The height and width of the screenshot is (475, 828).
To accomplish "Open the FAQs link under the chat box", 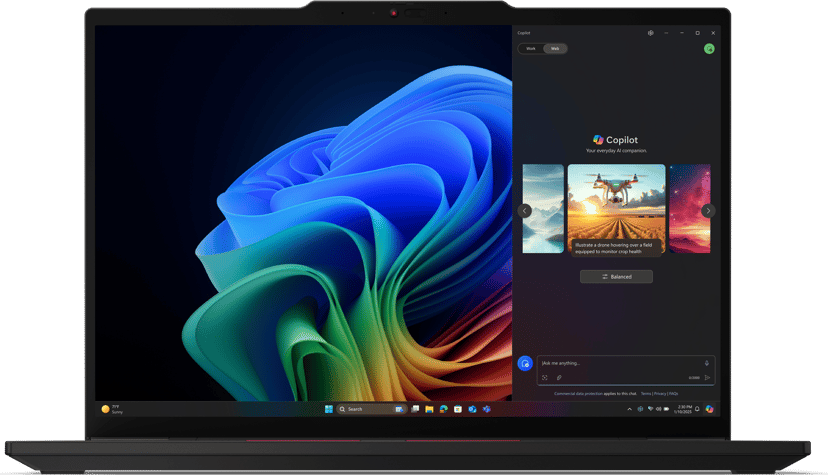I will coord(673,394).
